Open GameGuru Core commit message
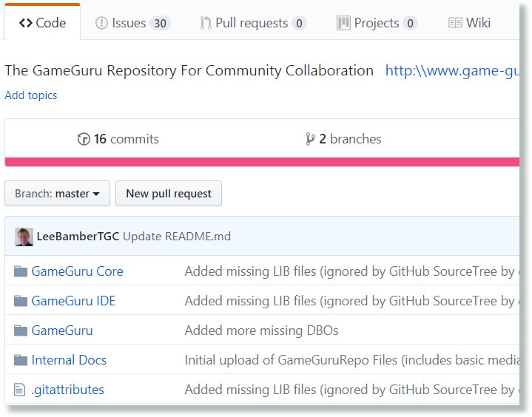Image resolution: width=532 pixels, height=417 pixels. (352, 271)
